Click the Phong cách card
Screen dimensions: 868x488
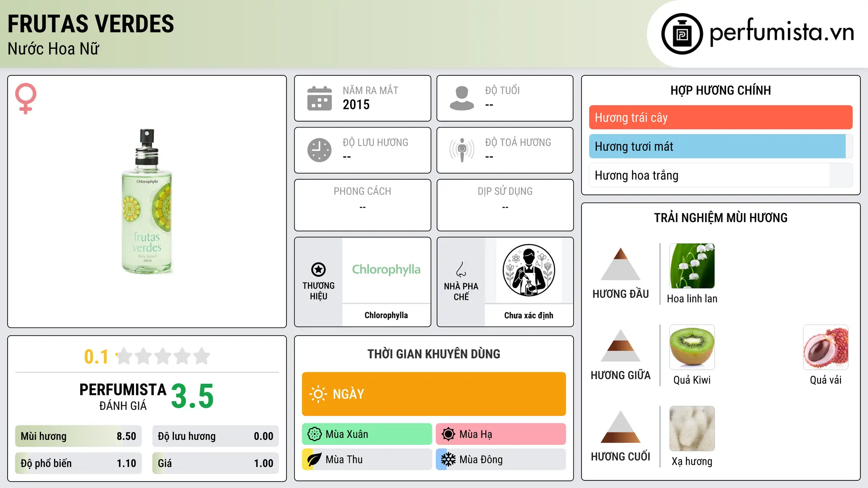[x=363, y=205]
